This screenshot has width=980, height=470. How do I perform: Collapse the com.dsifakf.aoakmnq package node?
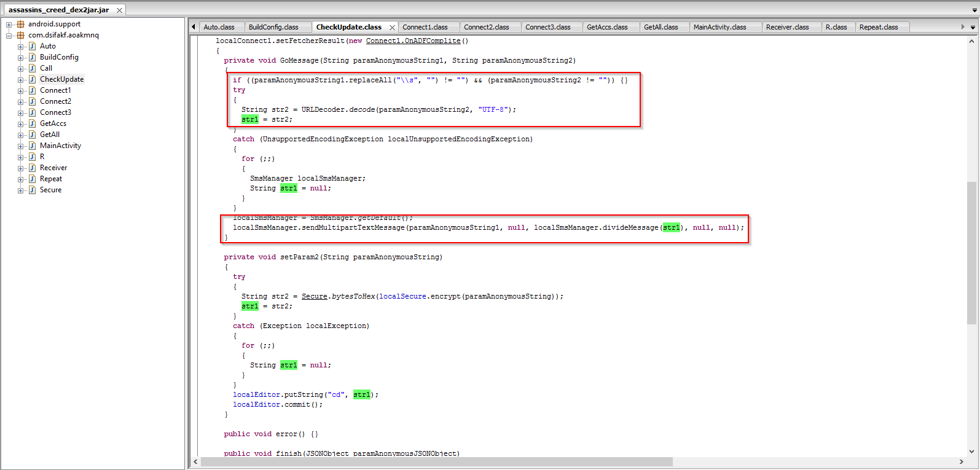9,36
